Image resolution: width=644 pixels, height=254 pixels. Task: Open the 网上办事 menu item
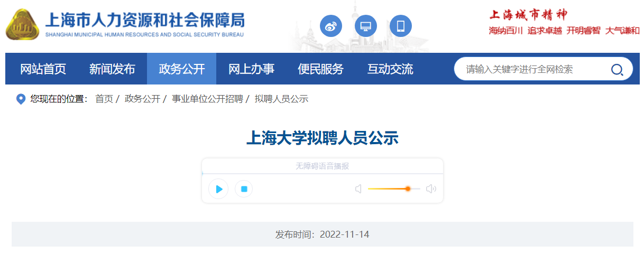point(251,69)
